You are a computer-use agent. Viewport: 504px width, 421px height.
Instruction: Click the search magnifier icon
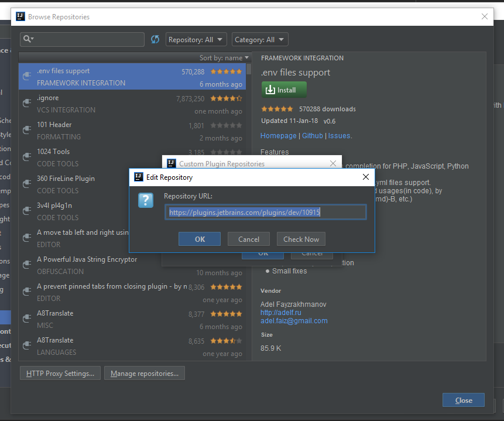28,39
